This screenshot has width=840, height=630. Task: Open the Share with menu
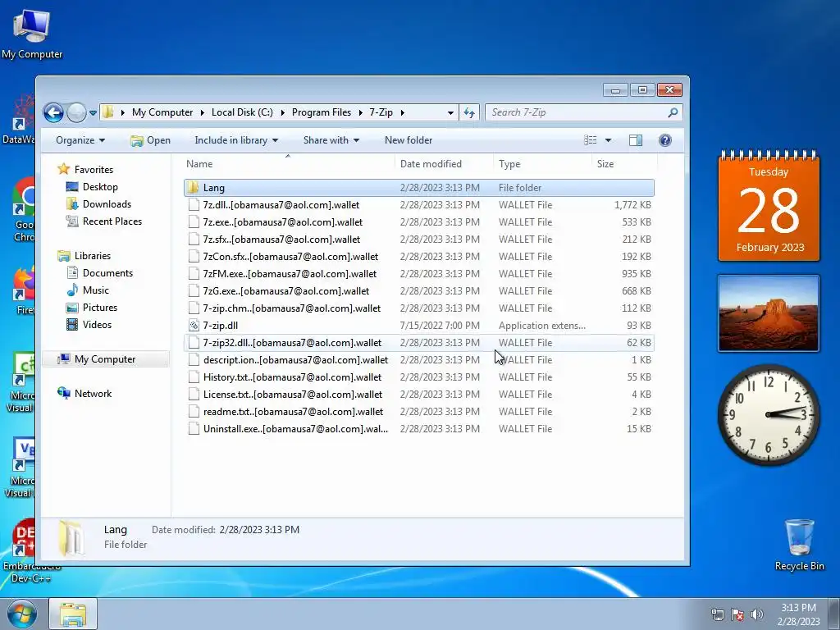click(x=331, y=140)
